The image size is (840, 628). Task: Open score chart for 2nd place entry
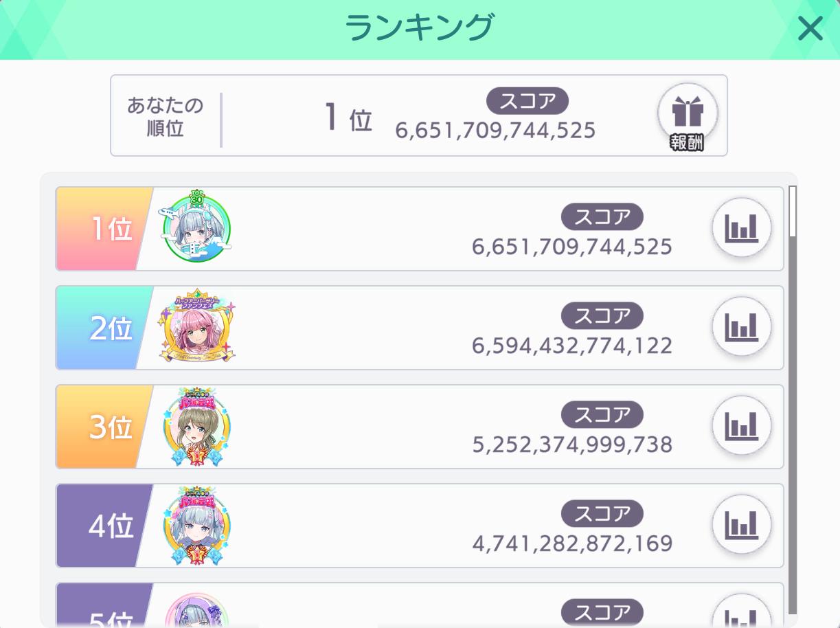pos(742,327)
